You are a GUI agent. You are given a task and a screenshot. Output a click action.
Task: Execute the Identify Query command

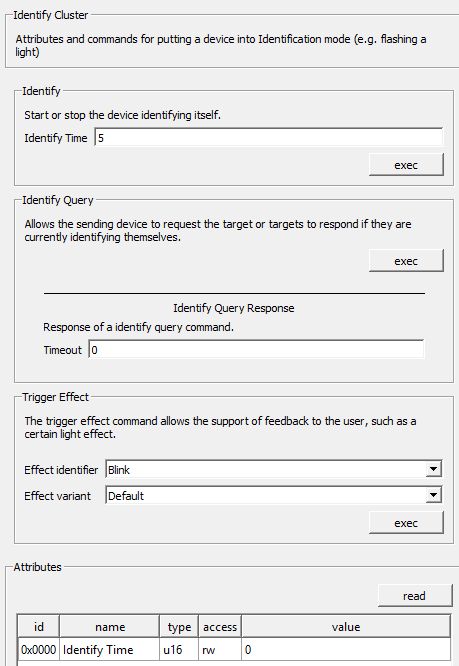406,261
